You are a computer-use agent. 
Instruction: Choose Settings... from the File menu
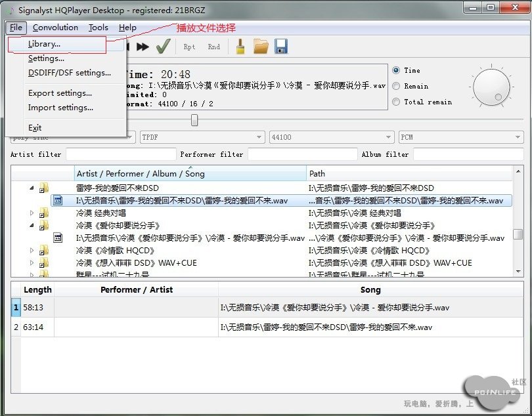click(66, 58)
